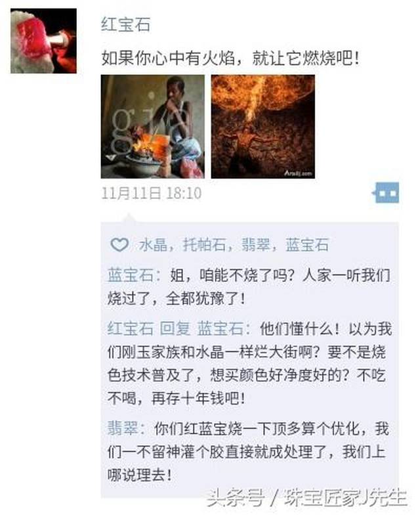The height and width of the screenshot is (515, 420).
Task: Tap the heart icon in likes row
Action: point(119,245)
